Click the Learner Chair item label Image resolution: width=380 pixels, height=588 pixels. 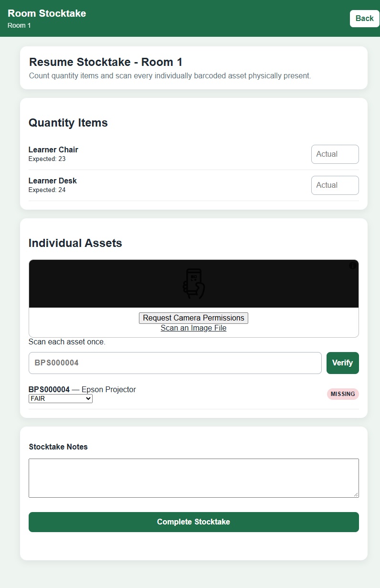pos(53,150)
